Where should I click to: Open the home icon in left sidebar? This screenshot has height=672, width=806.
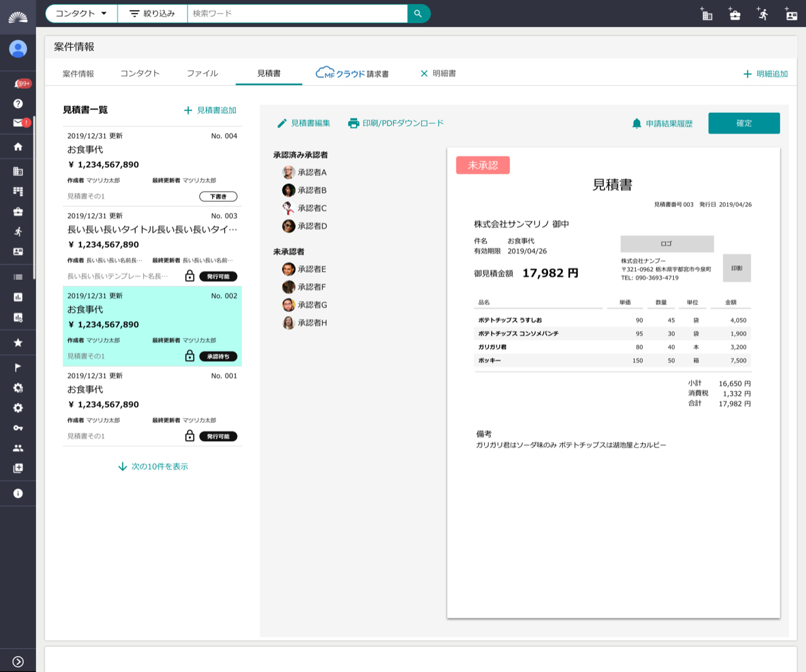click(18, 146)
